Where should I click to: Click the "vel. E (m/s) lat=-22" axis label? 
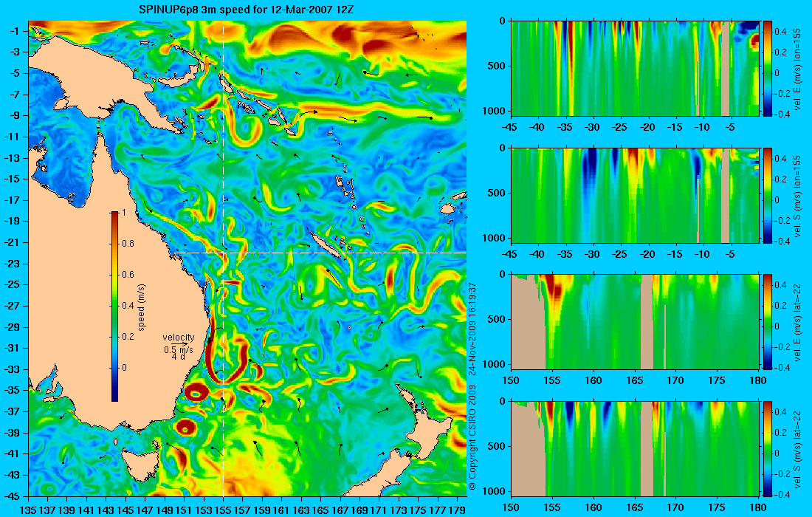(797, 322)
